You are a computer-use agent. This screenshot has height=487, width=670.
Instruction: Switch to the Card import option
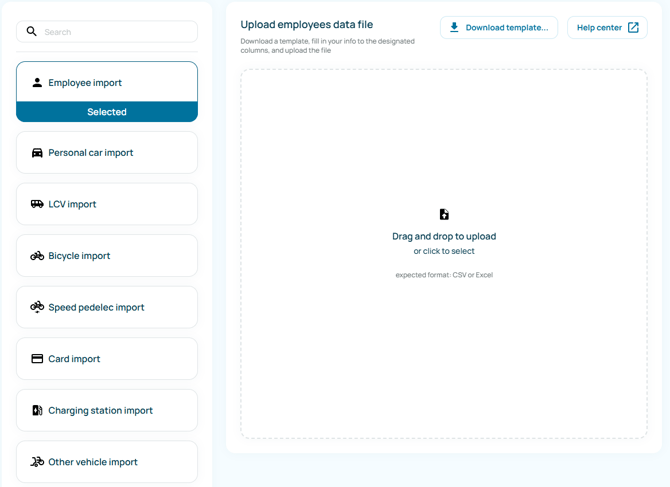[x=107, y=358]
